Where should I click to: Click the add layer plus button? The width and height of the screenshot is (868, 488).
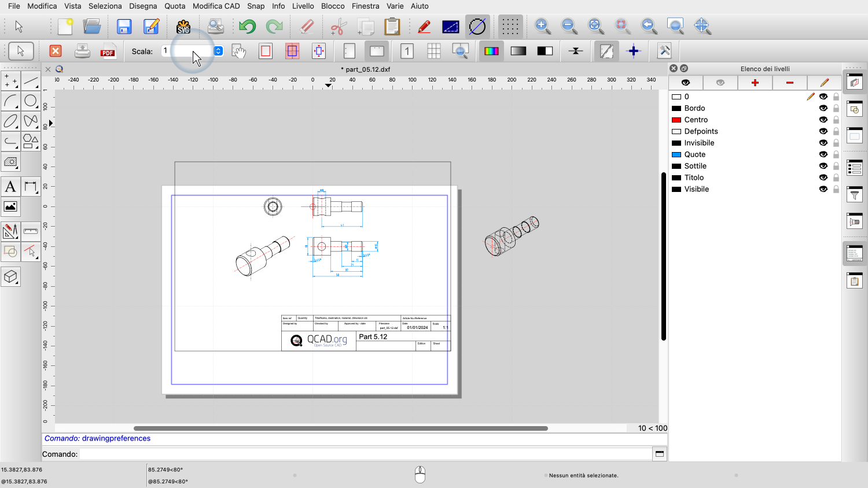(755, 83)
